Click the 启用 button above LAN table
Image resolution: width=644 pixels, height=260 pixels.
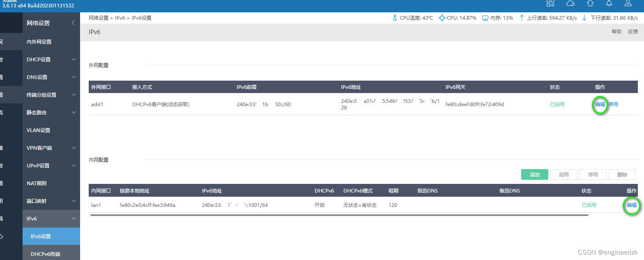coord(564,174)
